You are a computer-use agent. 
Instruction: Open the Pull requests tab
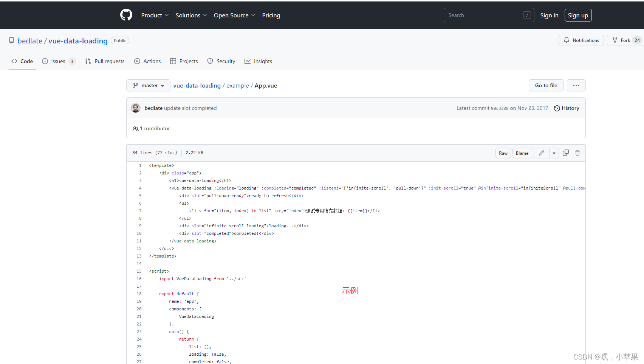pyautogui.click(x=105, y=61)
